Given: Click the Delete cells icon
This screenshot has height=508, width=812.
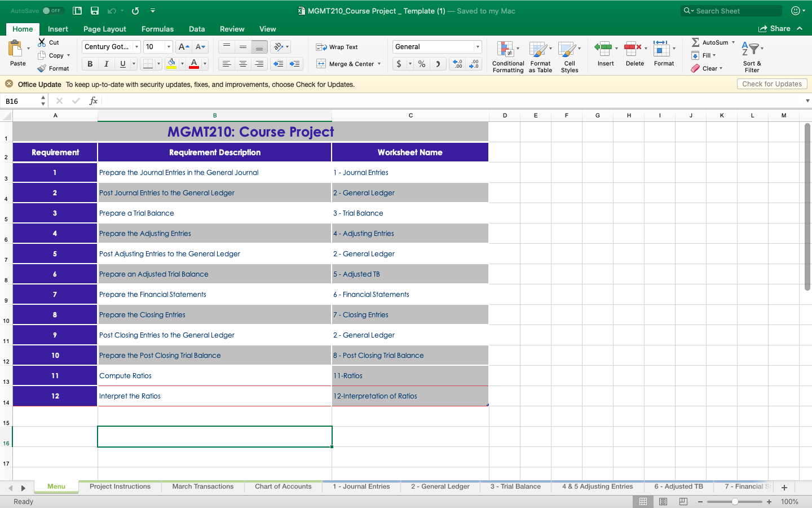Looking at the screenshot, I should click(633, 49).
